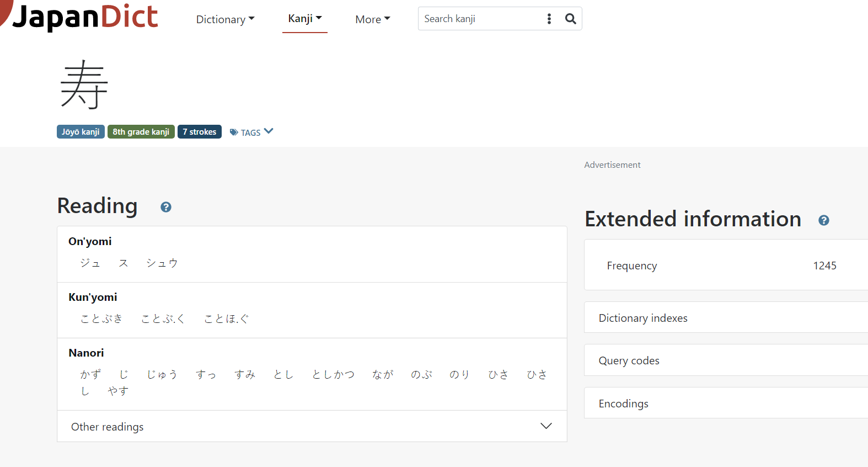Select on'yomi reading シュウ

(162, 263)
